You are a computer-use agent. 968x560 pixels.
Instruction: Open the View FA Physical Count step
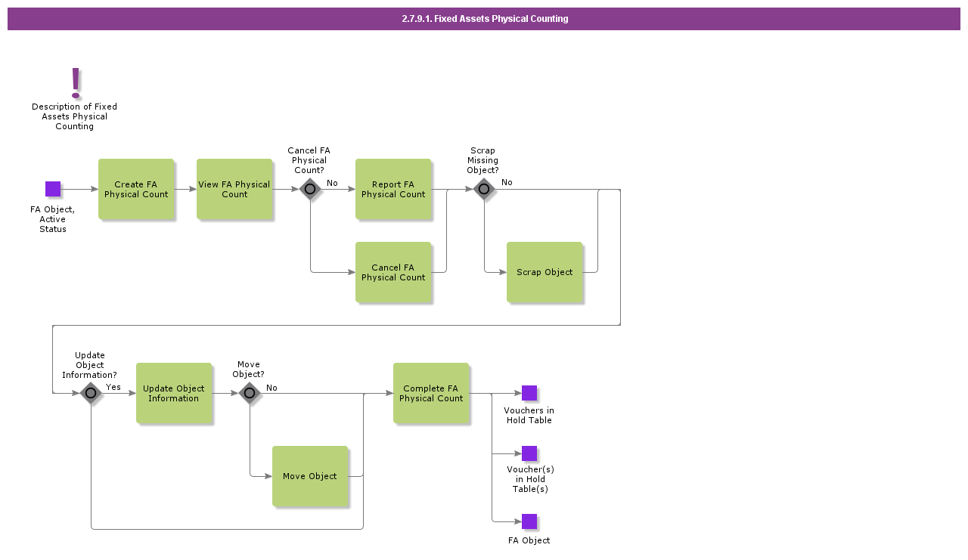point(234,189)
